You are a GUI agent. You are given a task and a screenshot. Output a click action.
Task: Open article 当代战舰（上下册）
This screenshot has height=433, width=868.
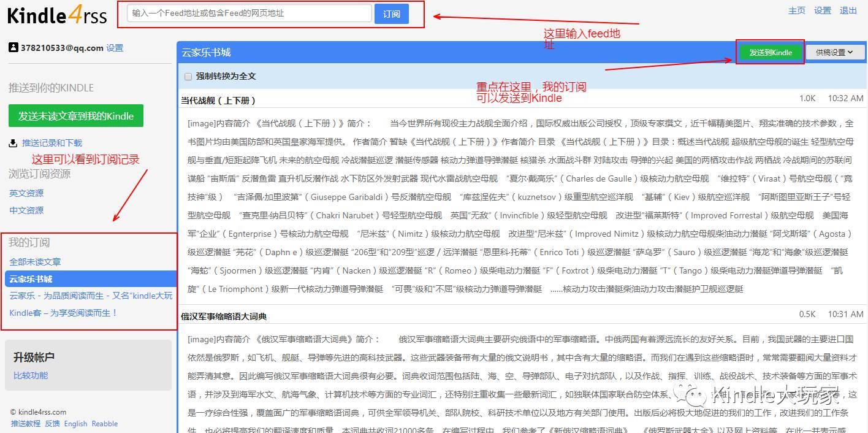(219, 101)
